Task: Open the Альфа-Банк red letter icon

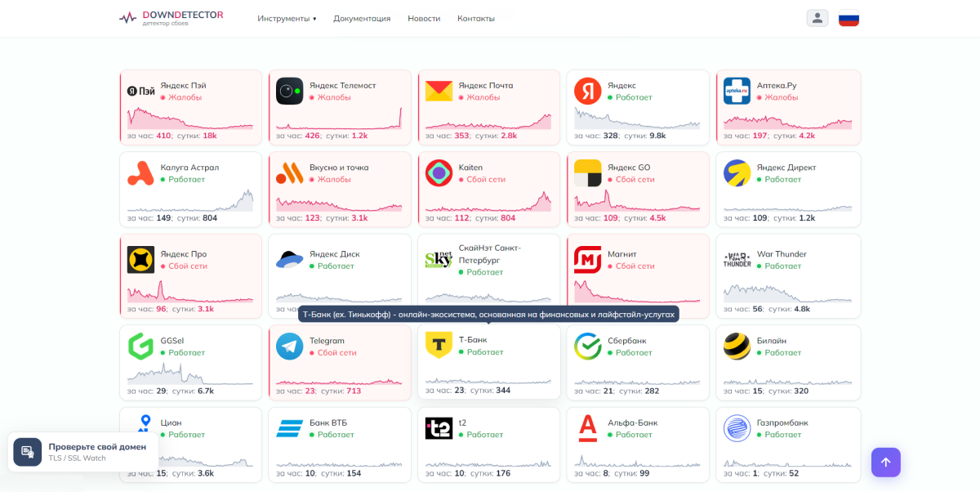Action: (x=588, y=428)
